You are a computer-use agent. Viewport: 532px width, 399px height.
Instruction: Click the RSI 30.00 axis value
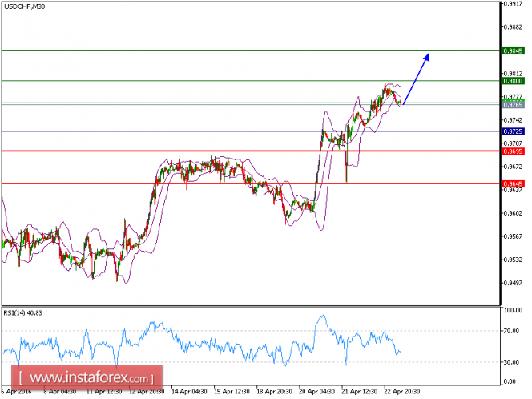coord(512,362)
